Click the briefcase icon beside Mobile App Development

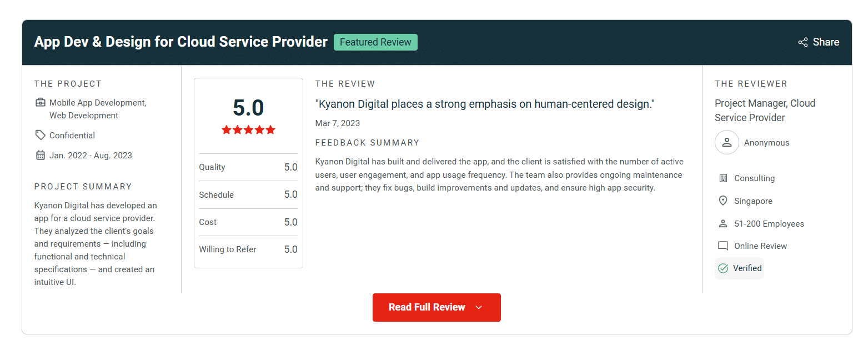click(x=40, y=102)
